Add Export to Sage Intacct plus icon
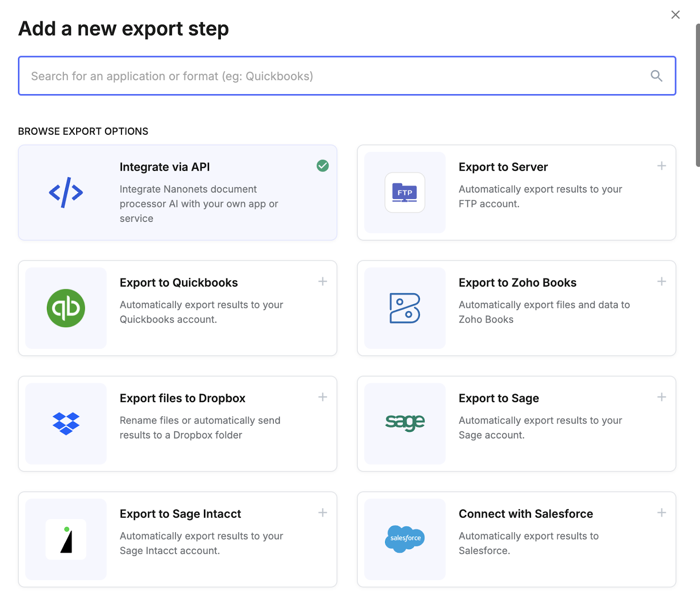Screen dimensions: 700x596 pos(322,512)
